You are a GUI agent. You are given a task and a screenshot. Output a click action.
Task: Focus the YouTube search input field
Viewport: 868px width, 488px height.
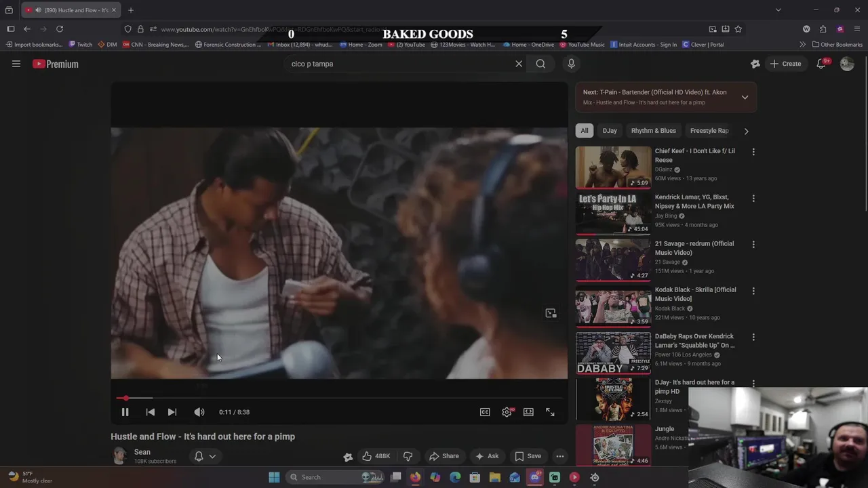[400, 64]
